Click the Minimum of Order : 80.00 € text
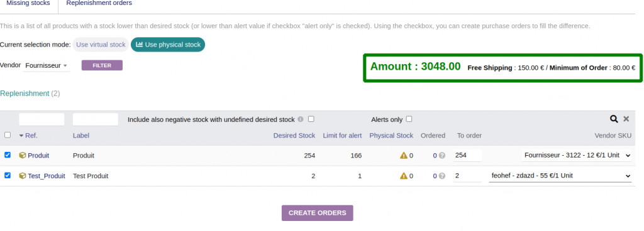This screenshot has height=231, width=644. [x=592, y=68]
